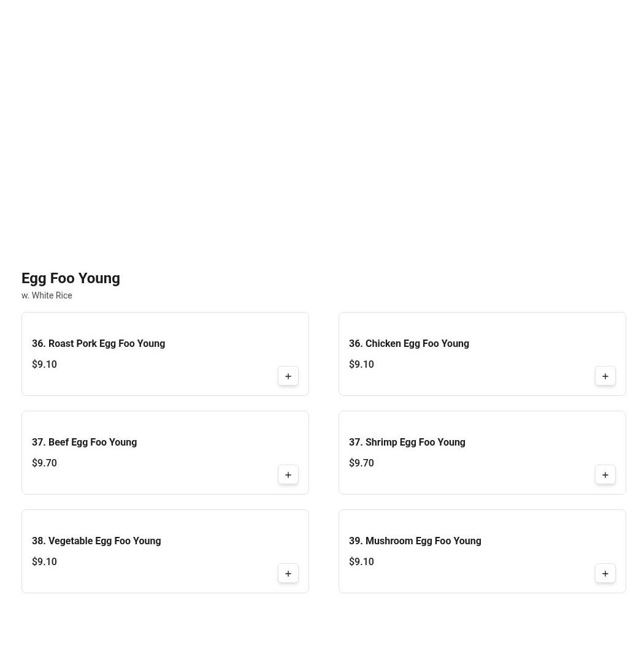Click the $9.10 price under Roast Pork
Image resolution: width=644 pixels, height=665 pixels.
coord(44,365)
